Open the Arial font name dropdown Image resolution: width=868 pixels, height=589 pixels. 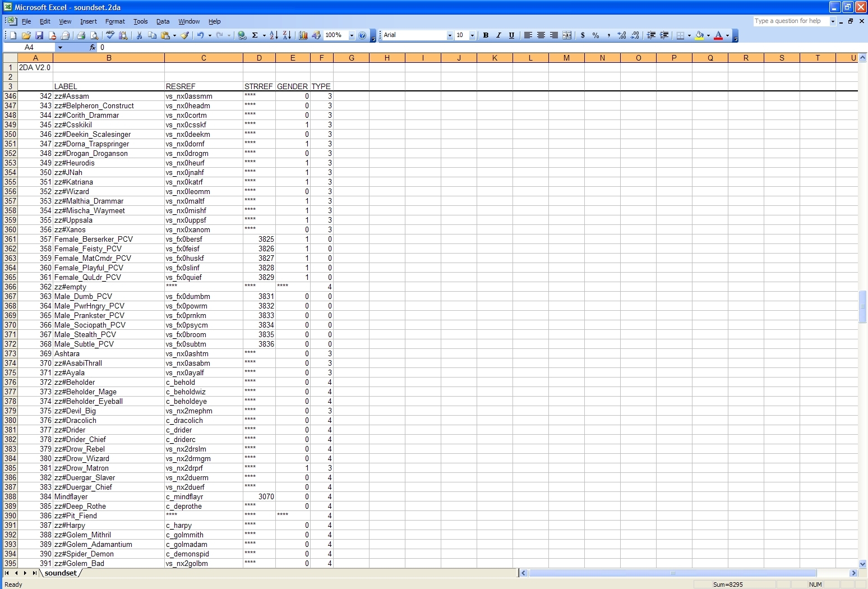pos(449,35)
